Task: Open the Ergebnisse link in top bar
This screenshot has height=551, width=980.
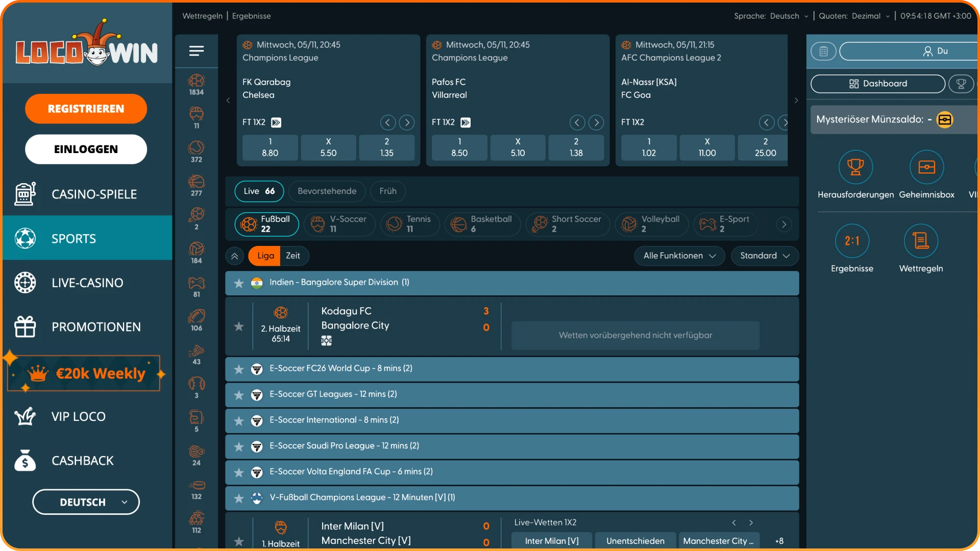Action: tap(252, 16)
